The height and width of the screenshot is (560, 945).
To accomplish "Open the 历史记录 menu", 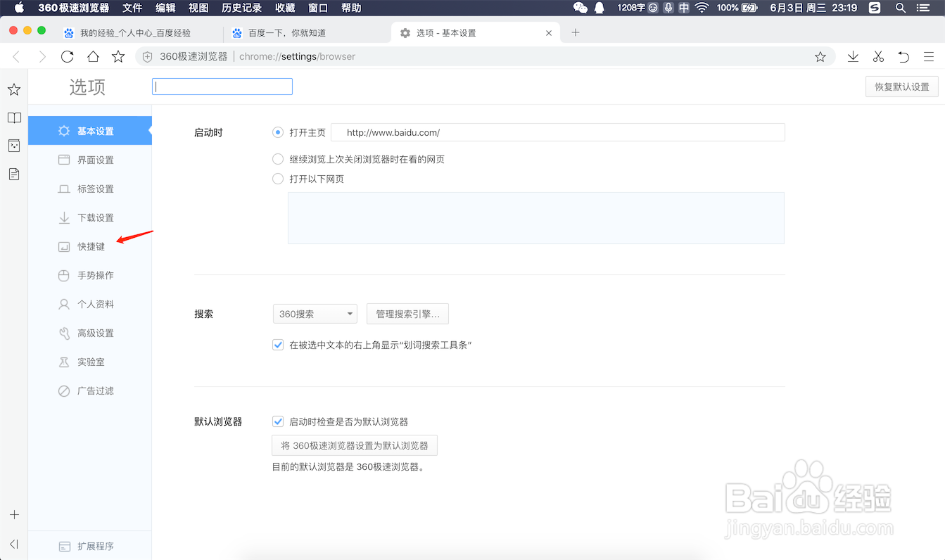I will (241, 8).
